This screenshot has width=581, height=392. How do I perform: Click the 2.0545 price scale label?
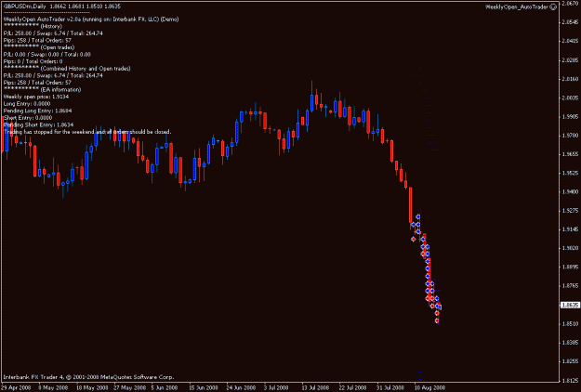click(570, 22)
